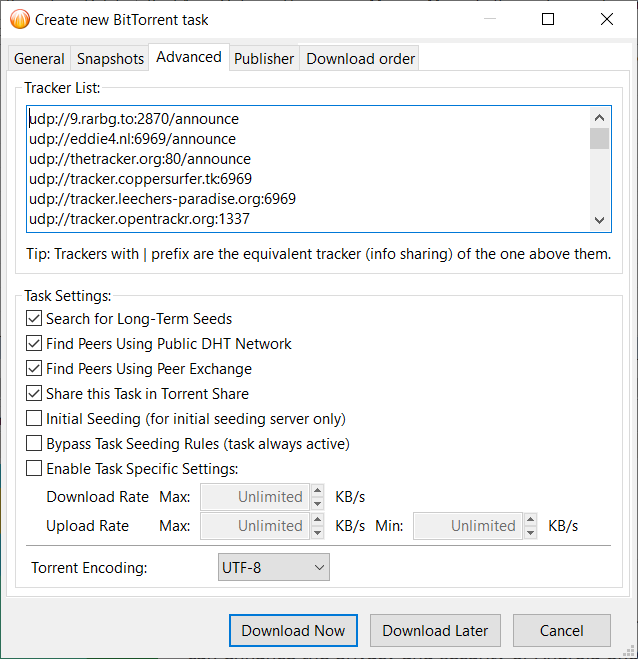Go to the Publisher tab
This screenshot has width=638, height=659.
(x=264, y=59)
